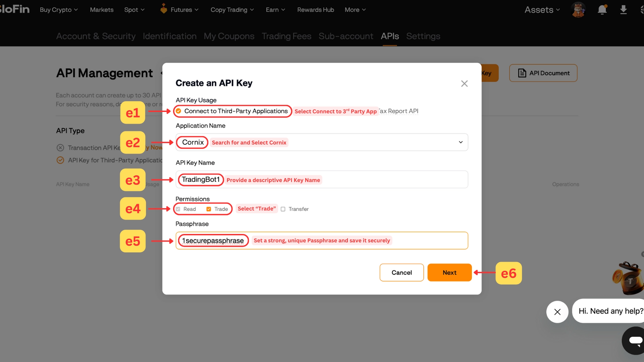This screenshot has width=644, height=362.
Task: Click the Passphrase input field
Action: tap(322, 241)
